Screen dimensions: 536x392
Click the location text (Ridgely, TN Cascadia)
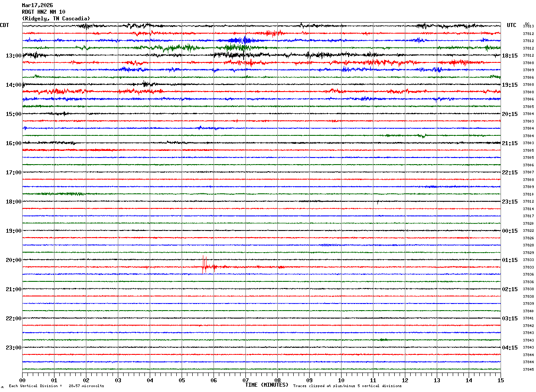click(56, 19)
